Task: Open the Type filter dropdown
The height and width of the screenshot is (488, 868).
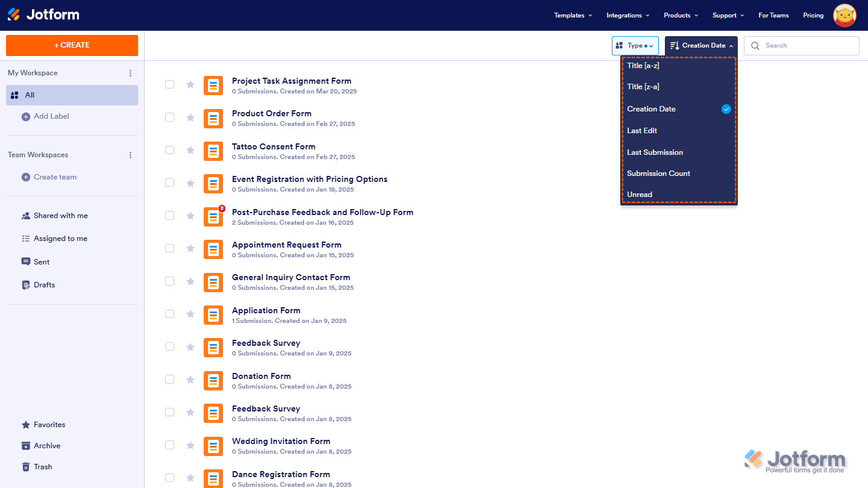Action: 635,45
